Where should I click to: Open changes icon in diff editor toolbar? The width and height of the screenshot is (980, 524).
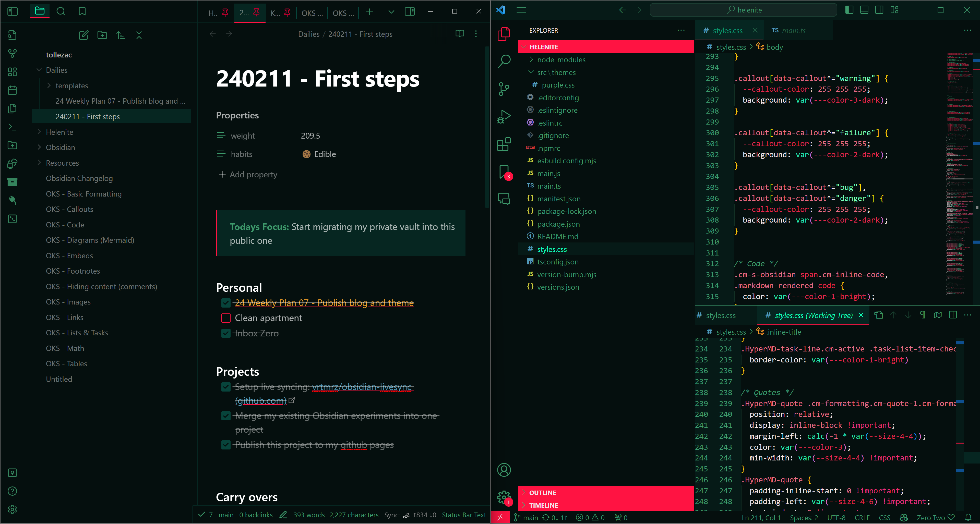878,315
